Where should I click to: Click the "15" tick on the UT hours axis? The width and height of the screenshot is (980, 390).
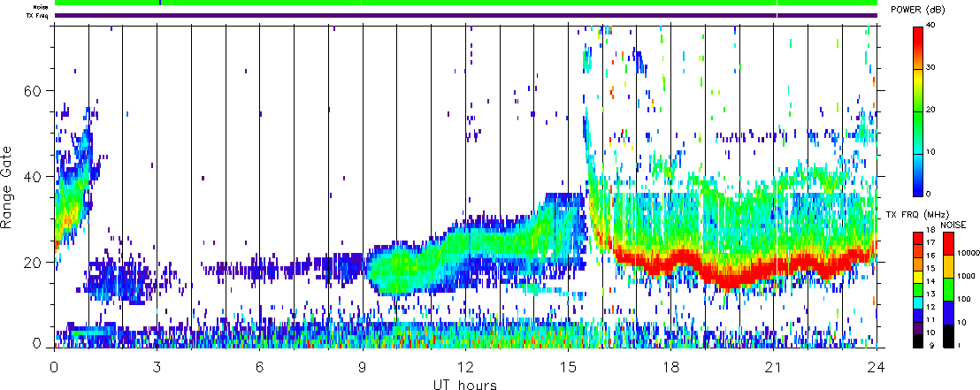[x=568, y=366]
